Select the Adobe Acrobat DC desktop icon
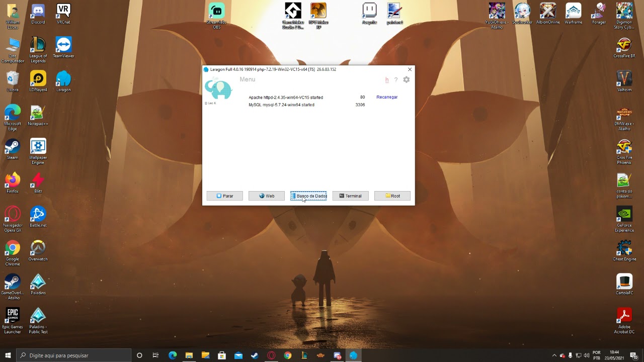Viewport: 644px width, 362px height. 624,321
